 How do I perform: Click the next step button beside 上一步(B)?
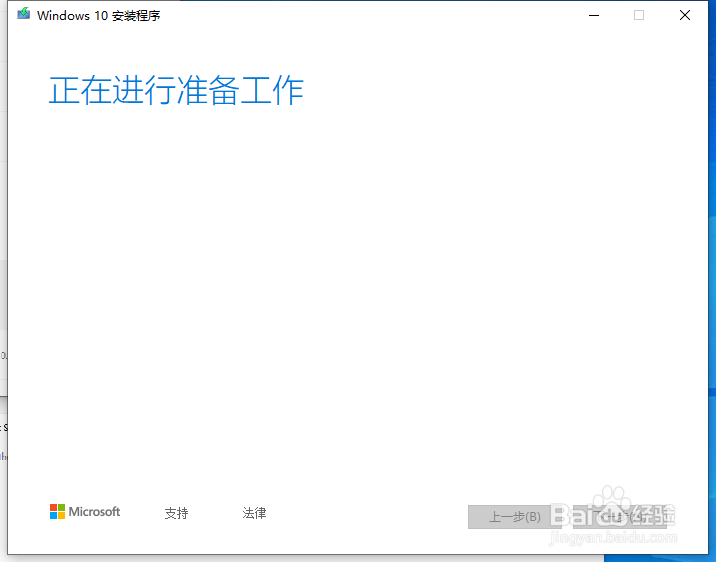click(x=620, y=517)
